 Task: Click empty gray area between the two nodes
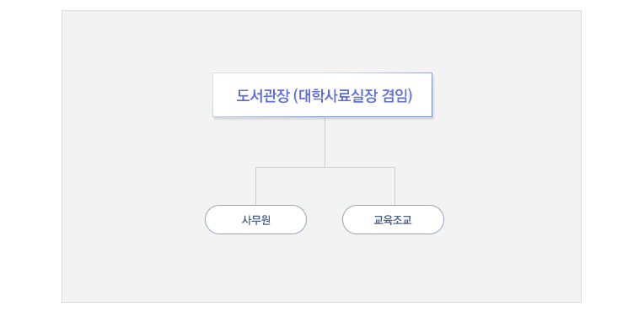pyautogui.click(x=325, y=220)
